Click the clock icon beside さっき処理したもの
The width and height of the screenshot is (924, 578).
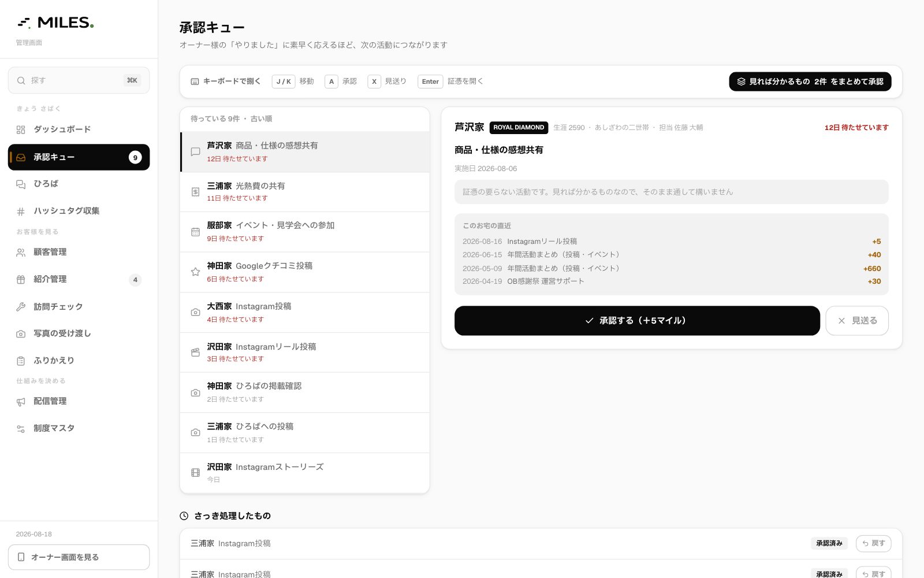[x=184, y=516]
